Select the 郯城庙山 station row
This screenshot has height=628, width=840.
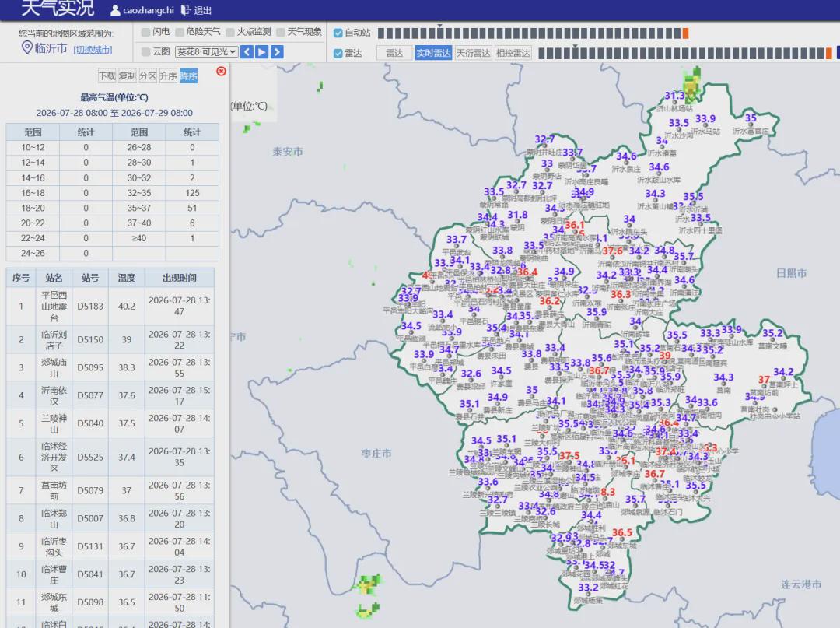coord(110,367)
